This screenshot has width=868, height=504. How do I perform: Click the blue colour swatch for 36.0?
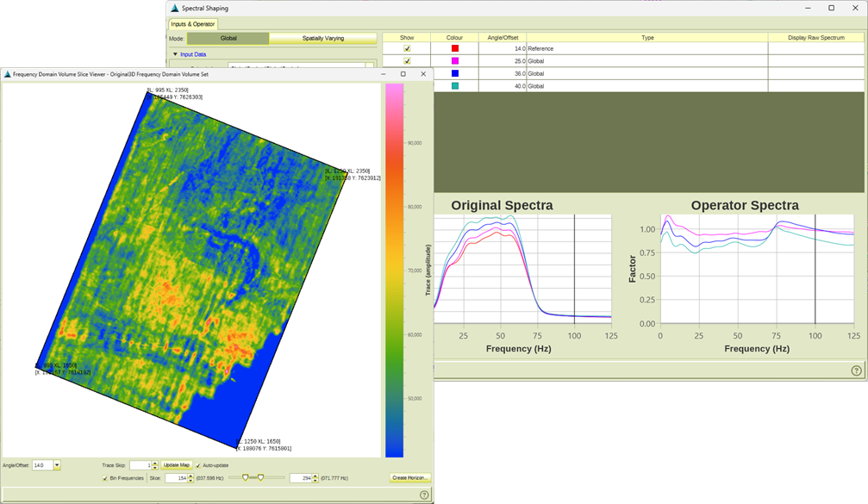pos(455,73)
